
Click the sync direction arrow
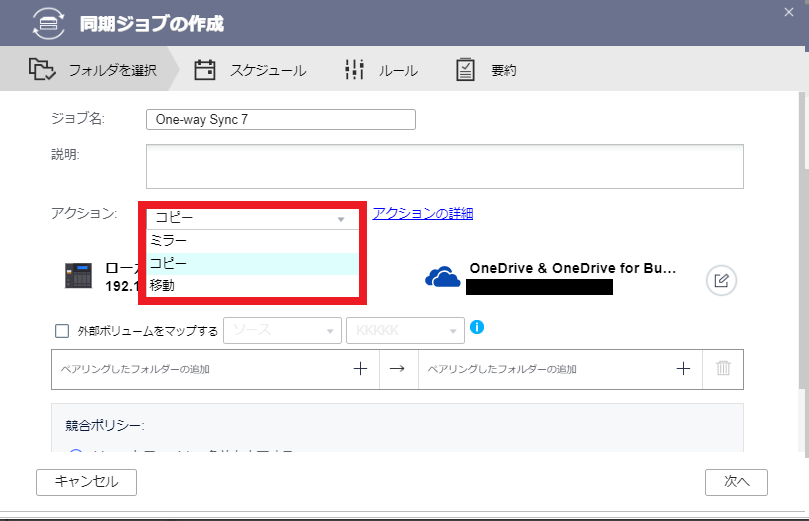397,369
